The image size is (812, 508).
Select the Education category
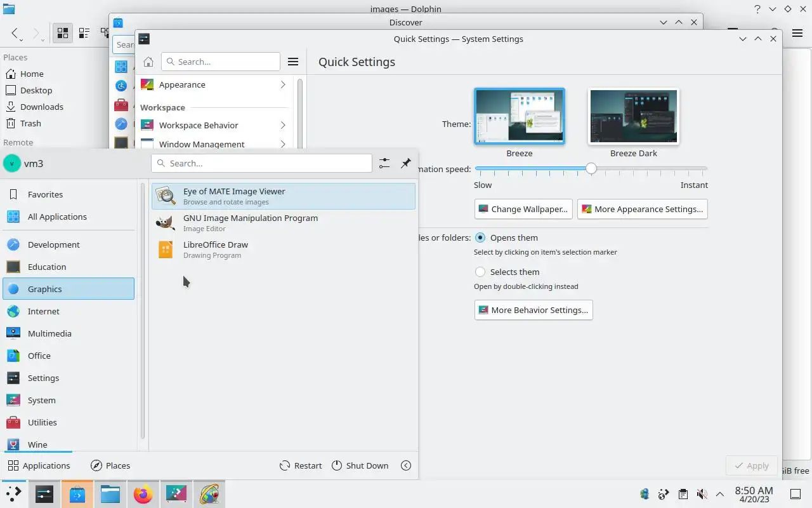(69, 267)
